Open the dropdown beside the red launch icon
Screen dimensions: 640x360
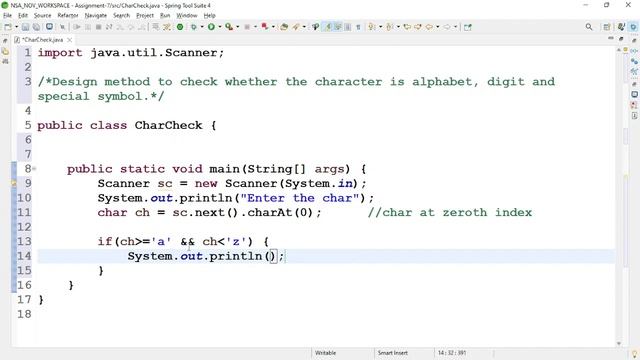(x=273, y=27)
